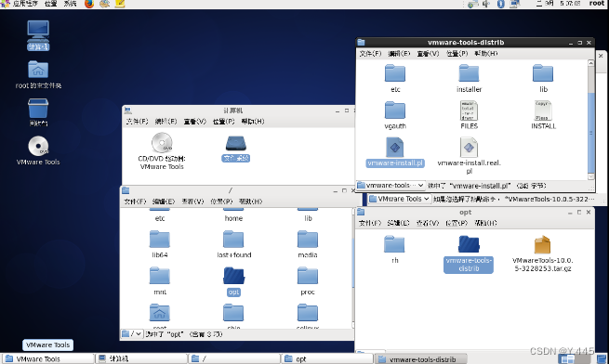The image size is (609, 364).
Task: Open the mail launcher in top panel
Action: [104, 4]
